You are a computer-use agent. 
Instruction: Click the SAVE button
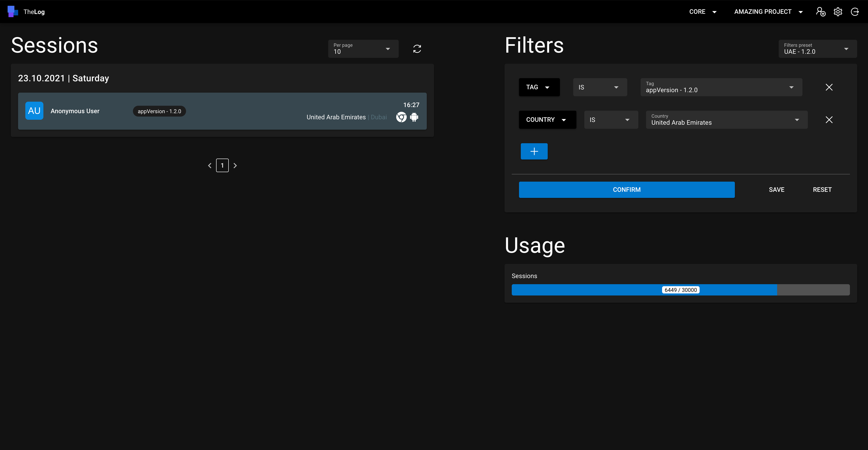tap(776, 190)
